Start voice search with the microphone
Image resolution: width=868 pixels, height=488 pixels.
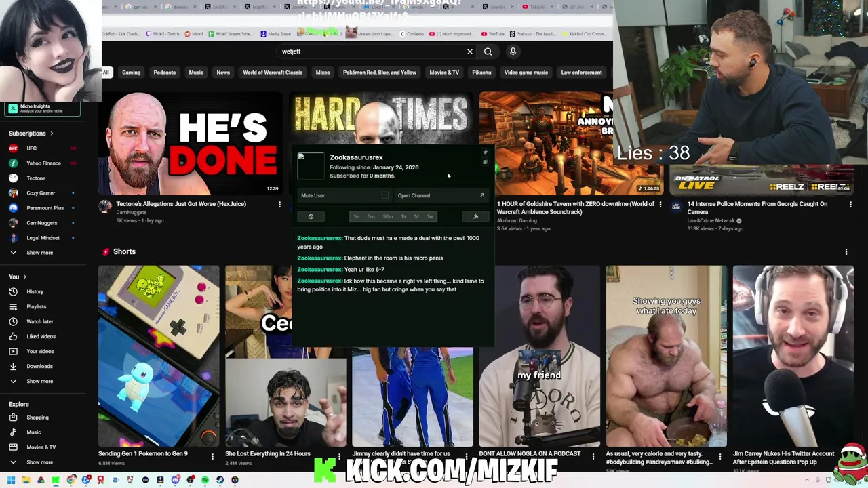513,52
